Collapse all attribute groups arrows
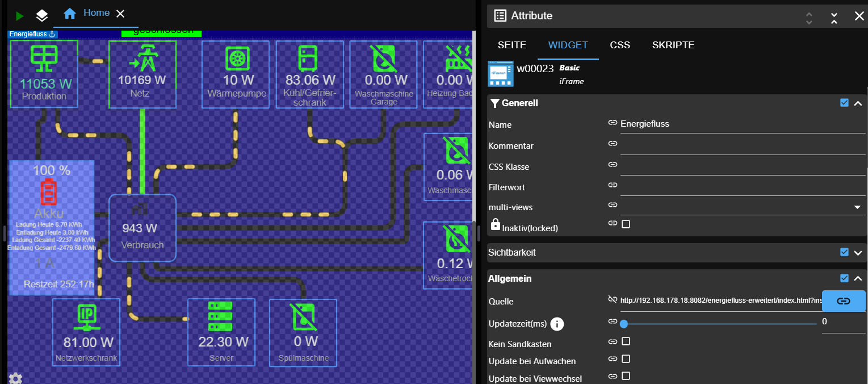This screenshot has height=384, width=868. pos(834,18)
